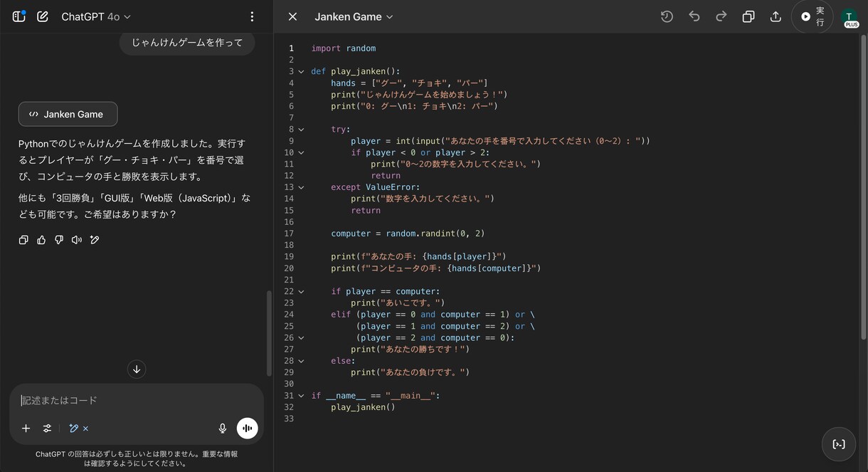Give thumbs down to the response
The height and width of the screenshot is (472, 868).
pyautogui.click(x=59, y=240)
